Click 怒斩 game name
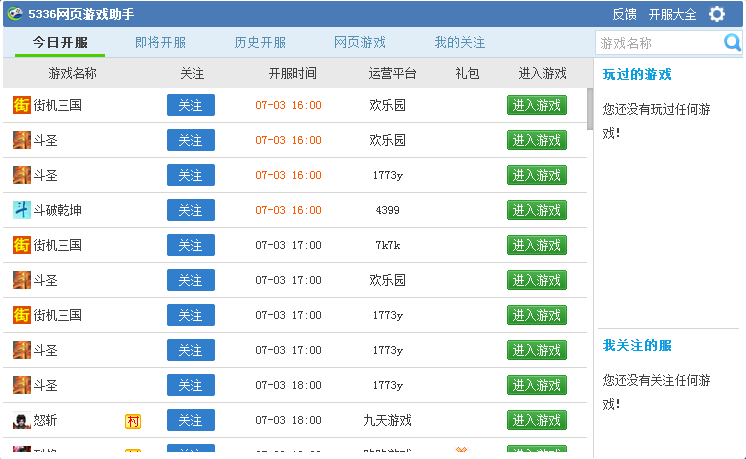This screenshot has width=746, height=459. tap(45, 420)
